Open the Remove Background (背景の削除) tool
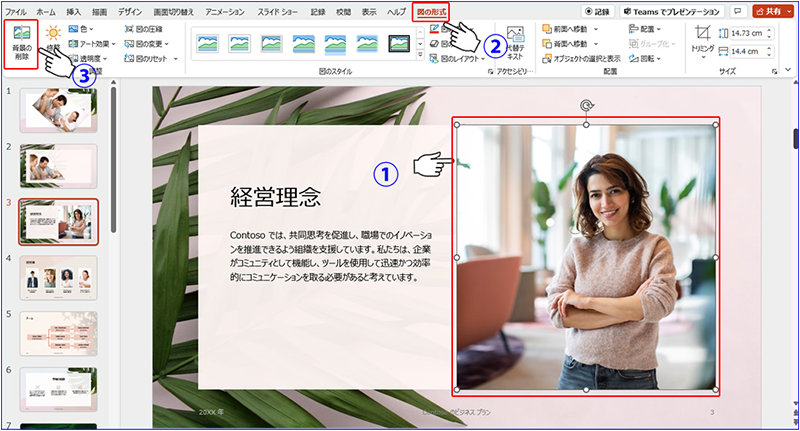This screenshot has width=800, height=431. pyautogui.click(x=21, y=43)
